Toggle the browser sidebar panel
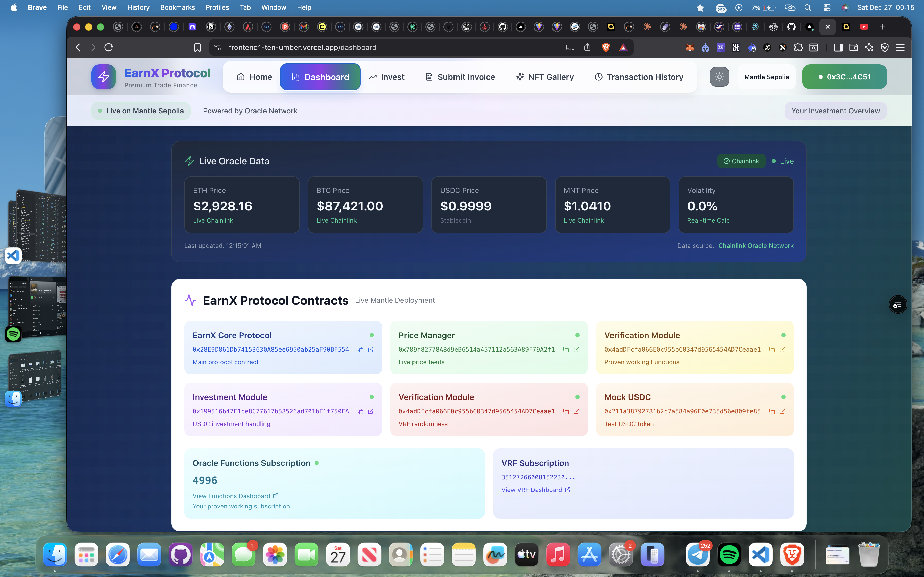 point(838,47)
